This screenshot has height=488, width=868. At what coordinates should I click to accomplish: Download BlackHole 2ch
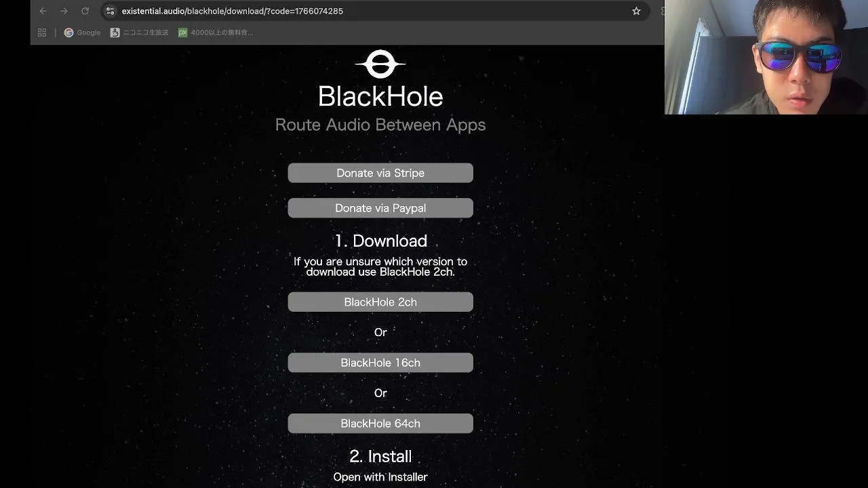click(380, 302)
